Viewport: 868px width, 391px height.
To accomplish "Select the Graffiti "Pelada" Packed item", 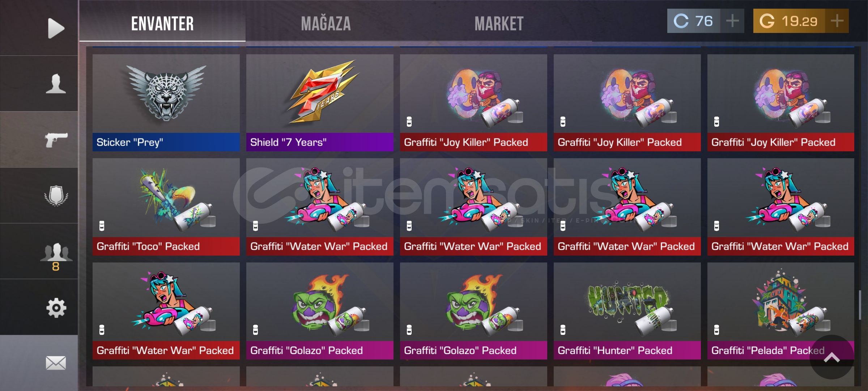I will click(781, 311).
